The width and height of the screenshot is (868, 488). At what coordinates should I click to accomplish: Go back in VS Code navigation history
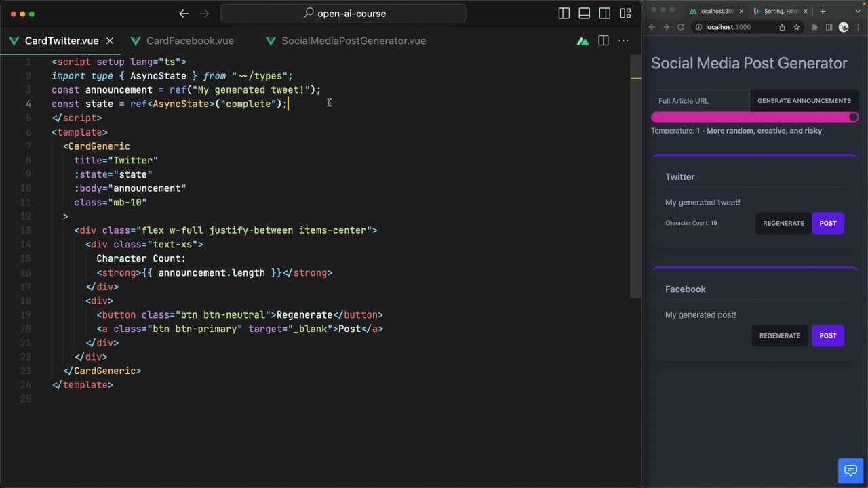coord(184,14)
